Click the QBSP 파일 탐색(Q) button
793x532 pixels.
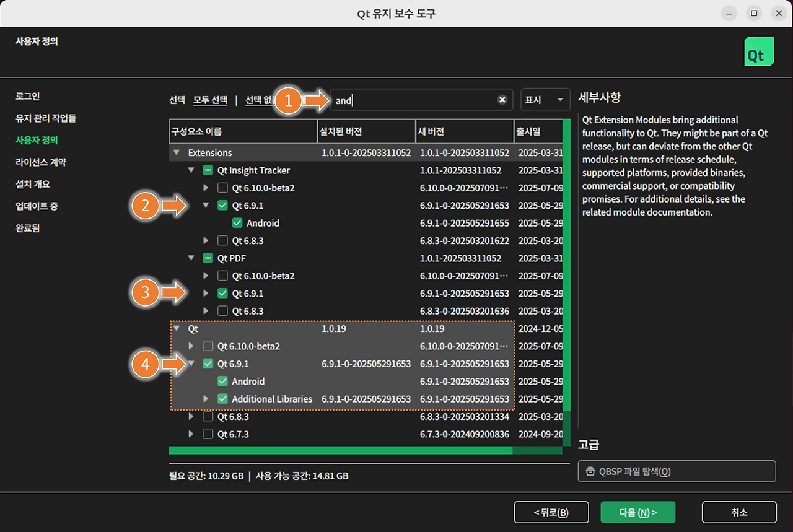(x=677, y=471)
